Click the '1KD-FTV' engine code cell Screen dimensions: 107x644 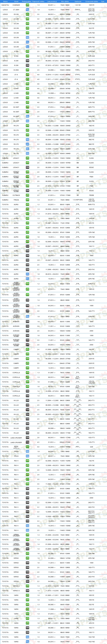click(91, 433)
